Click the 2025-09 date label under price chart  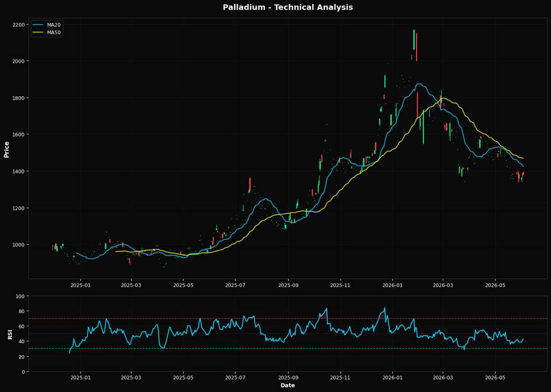(x=288, y=285)
